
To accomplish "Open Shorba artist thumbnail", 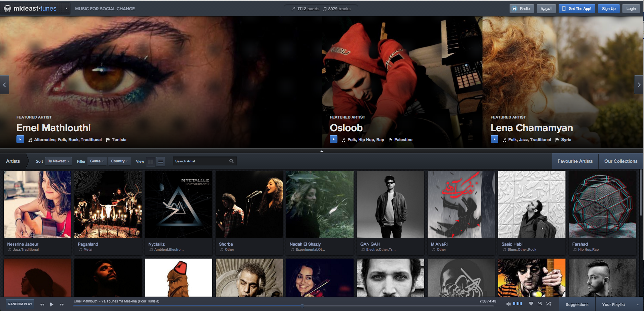I will (x=249, y=204).
